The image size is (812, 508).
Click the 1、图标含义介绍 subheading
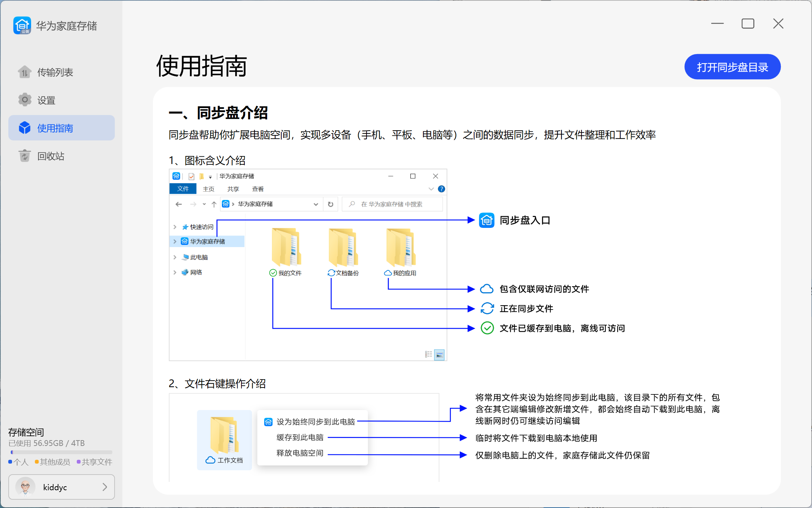pyautogui.click(x=207, y=160)
